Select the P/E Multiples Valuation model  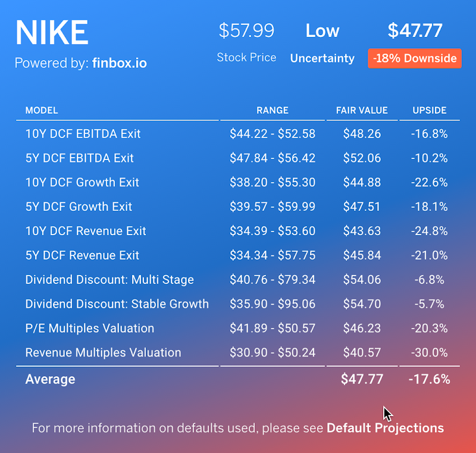click(89, 328)
